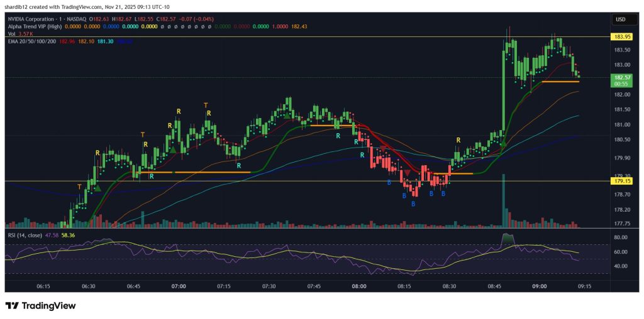
Task: Click the red EMA 20 value 182.96
Action: 65,41
